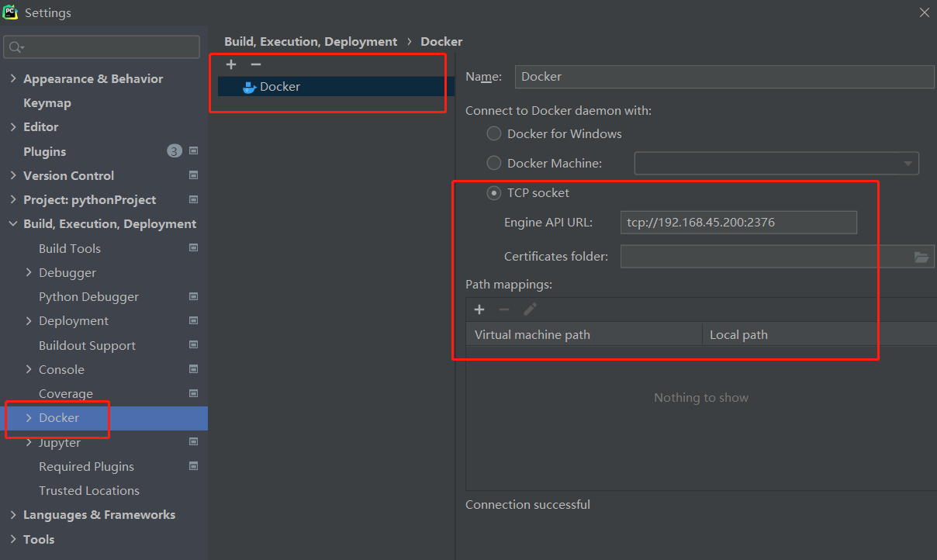Expand Appearance & Behavior section
Viewport: 937px width, 560px height.
point(13,79)
